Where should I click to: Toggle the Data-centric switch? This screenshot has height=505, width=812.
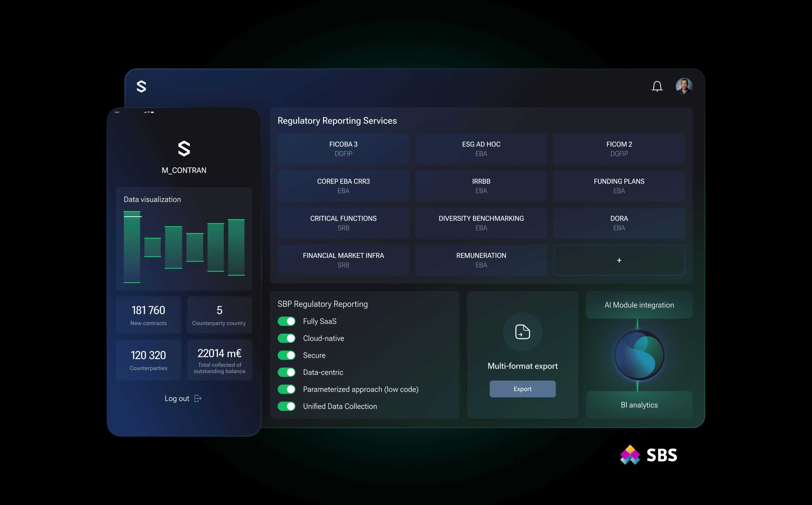point(287,372)
